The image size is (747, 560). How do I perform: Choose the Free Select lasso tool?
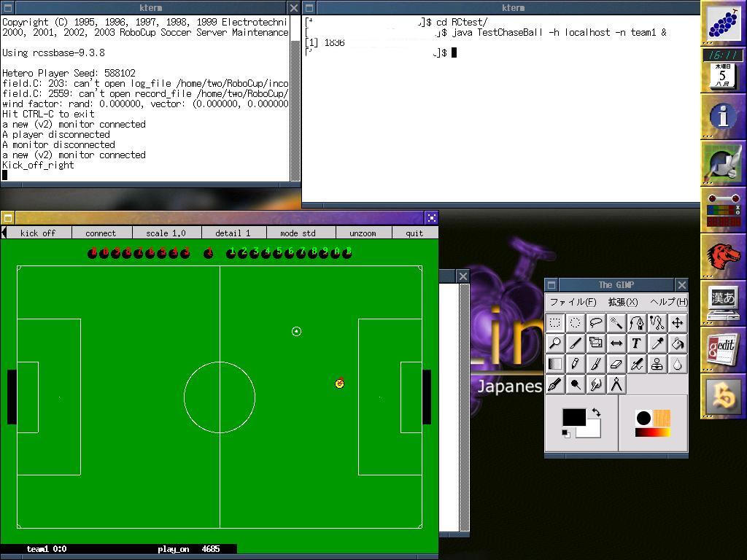(x=595, y=323)
